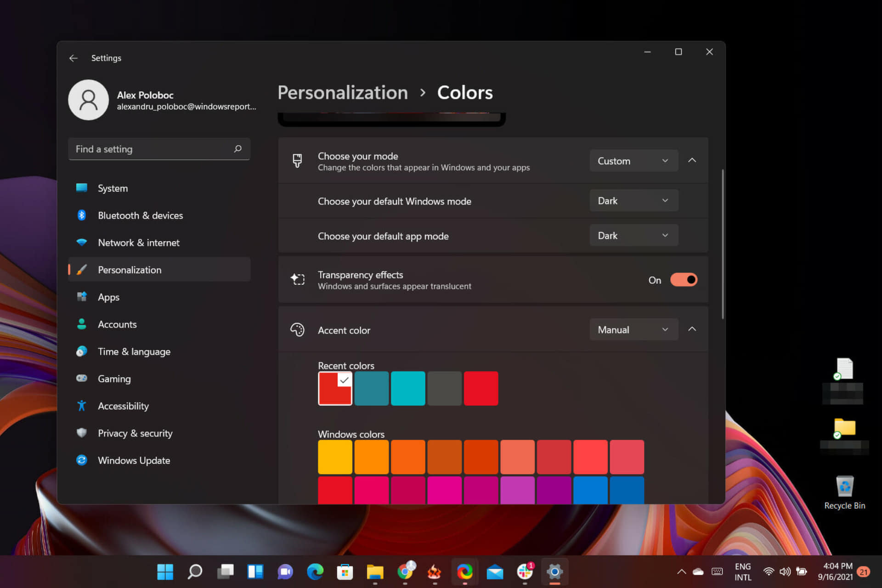The image size is (882, 588).
Task: Expand the Choose your mode dropdown
Action: pos(633,160)
